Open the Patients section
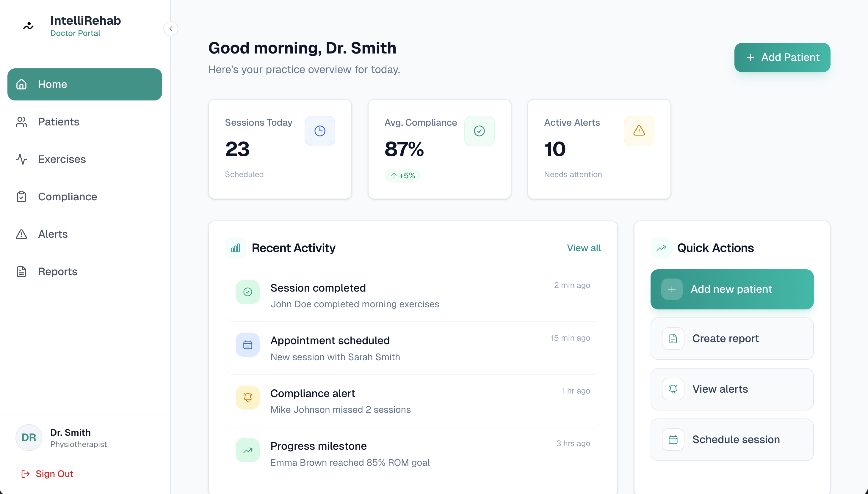Viewport: 868px width, 494px height. pos(58,122)
